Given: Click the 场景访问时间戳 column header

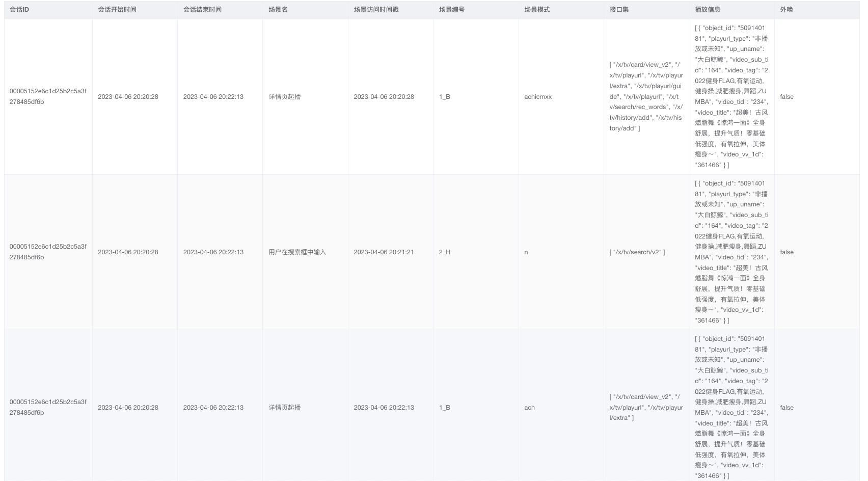Looking at the screenshot, I should [x=376, y=10].
